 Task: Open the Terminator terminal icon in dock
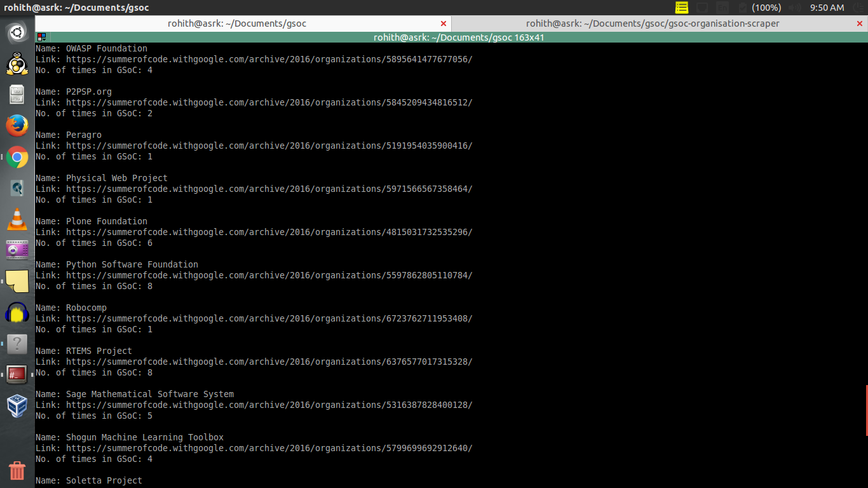(17, 374)
